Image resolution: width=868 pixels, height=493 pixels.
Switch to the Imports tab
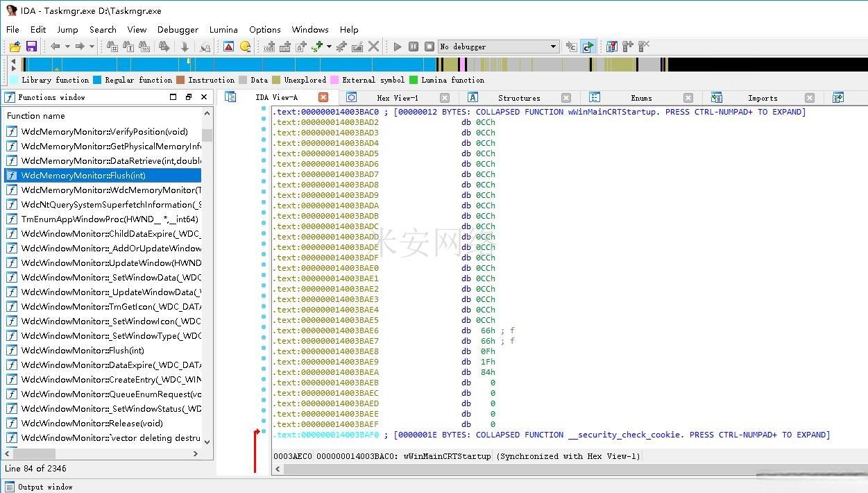[x=763, y=98]
